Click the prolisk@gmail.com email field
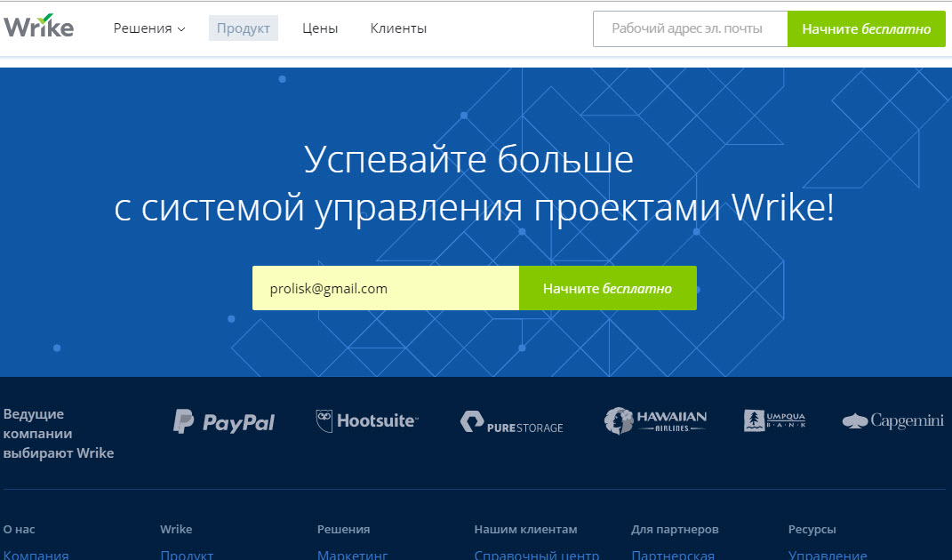Screen dimensions: 952x560 coord(386,288)
